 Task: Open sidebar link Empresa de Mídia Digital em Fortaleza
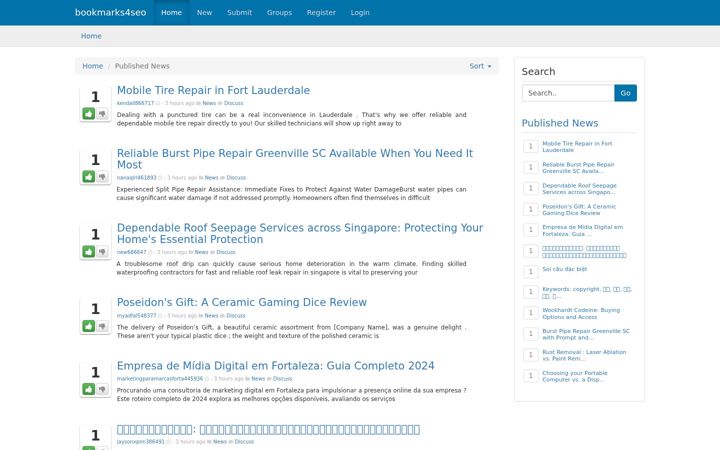[x=583, y=231]
